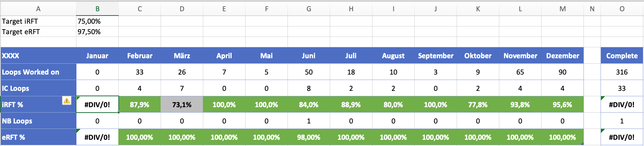
Task: Select the Target iRFT value 75,00% cell
Action: coord(97,21)
